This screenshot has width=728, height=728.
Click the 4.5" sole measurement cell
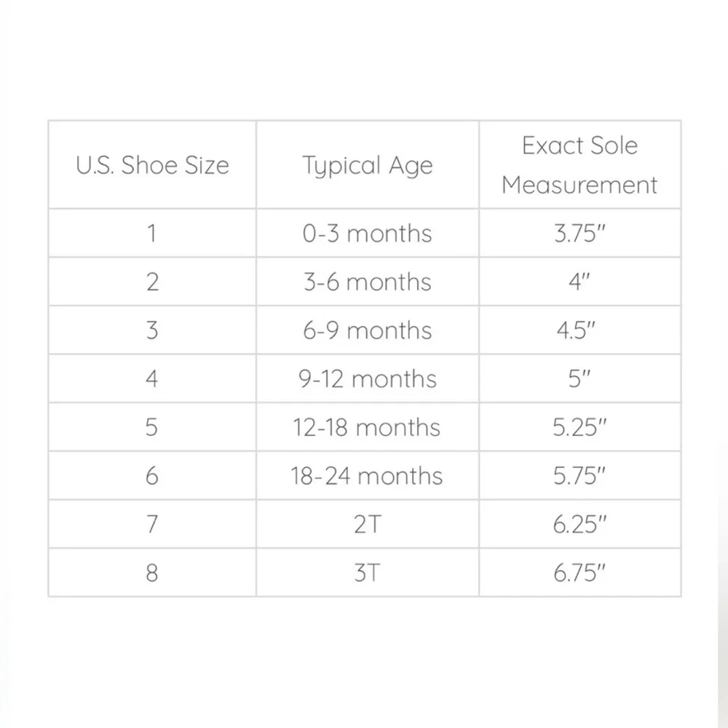[580, 331]
